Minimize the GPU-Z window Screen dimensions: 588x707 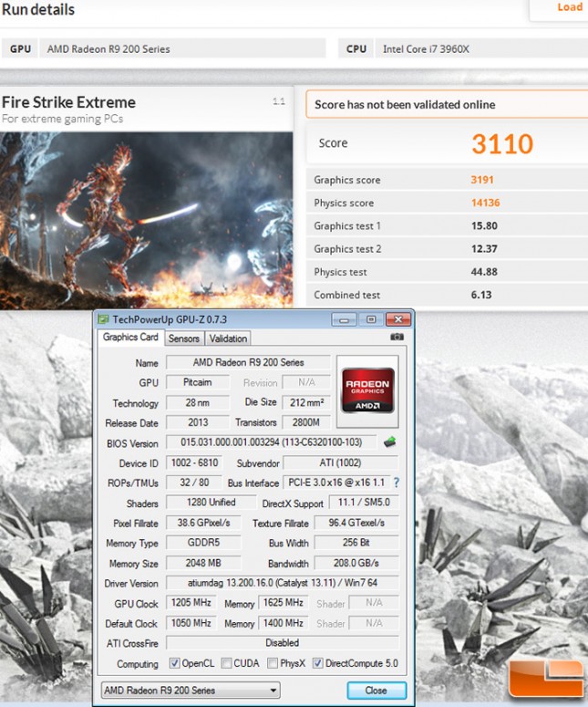click(x=345, y=319)
